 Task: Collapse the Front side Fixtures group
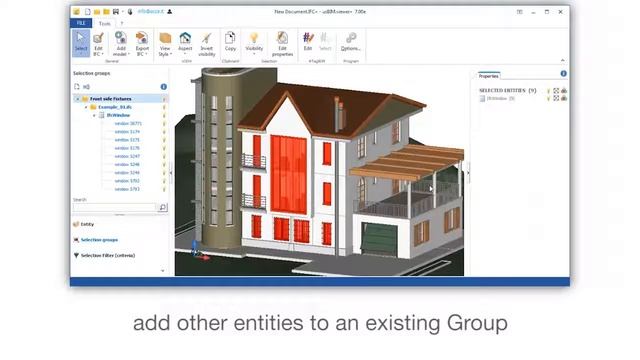(78, 99)
